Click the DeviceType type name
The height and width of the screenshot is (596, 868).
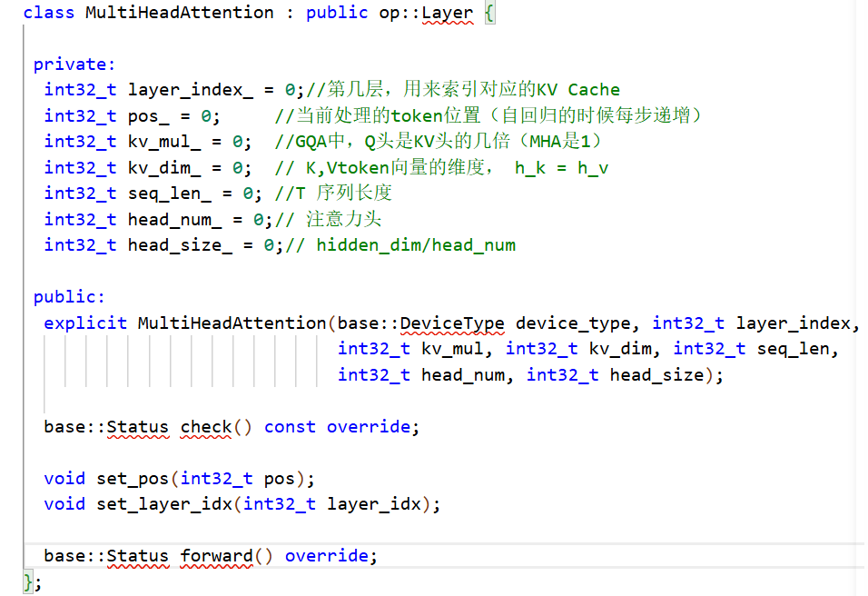click(452, 323)
